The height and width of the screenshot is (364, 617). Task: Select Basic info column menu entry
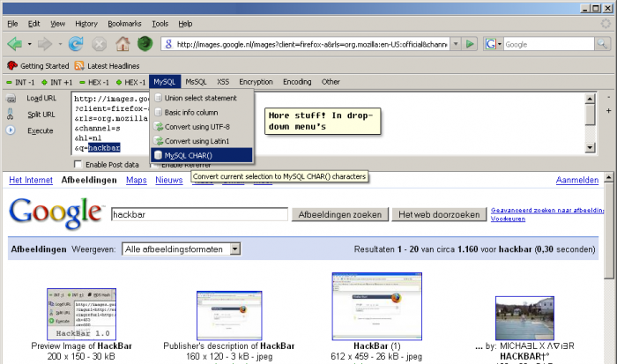pyautogui.click(x=202, y=113)
